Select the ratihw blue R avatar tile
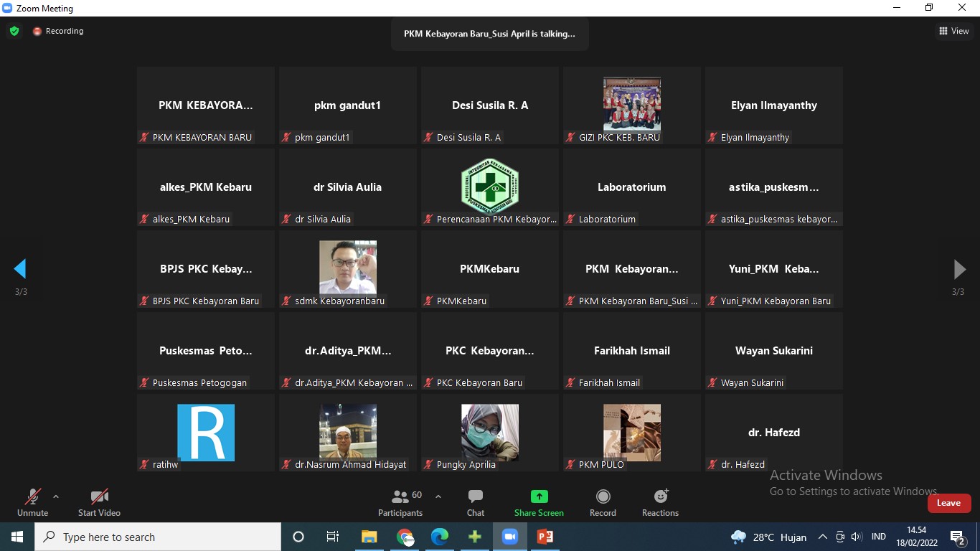The height and width of the screenshot is (551, 980). [x=206, y=433]
